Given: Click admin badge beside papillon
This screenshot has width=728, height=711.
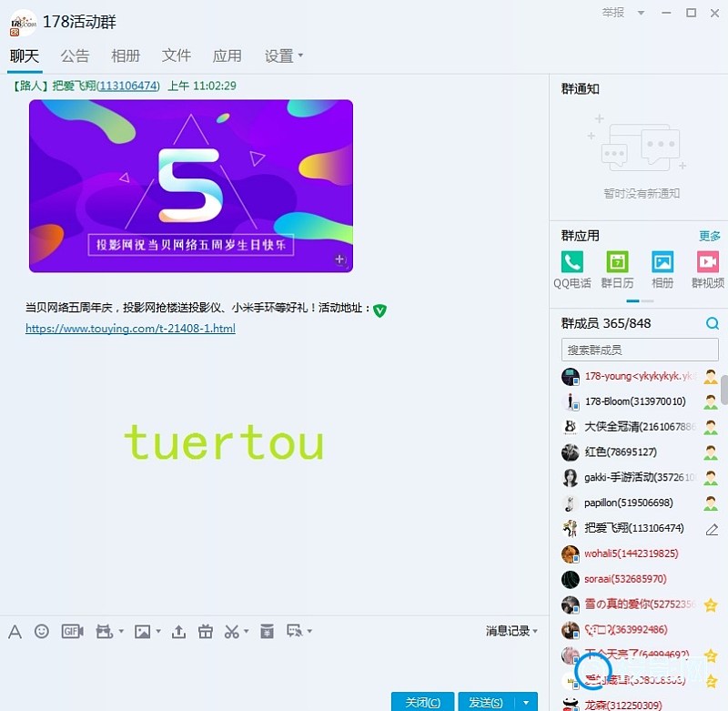Looking at the screenshot, I should (711, 503).
